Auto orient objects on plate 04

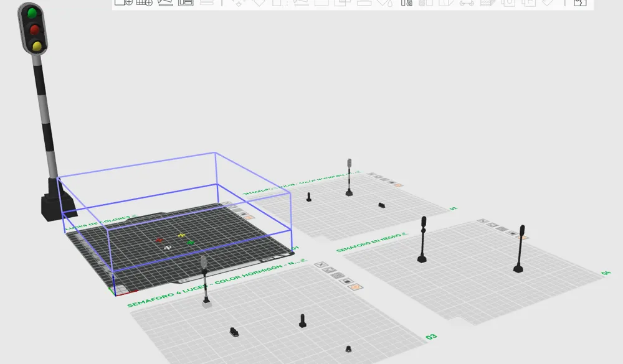coord(493,225)
